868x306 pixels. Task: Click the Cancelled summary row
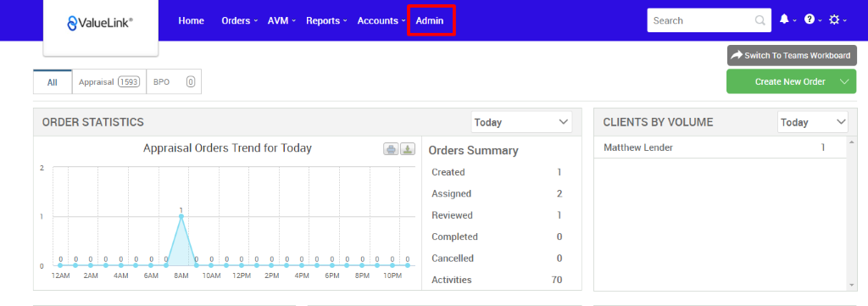click(x=497, y=259)
